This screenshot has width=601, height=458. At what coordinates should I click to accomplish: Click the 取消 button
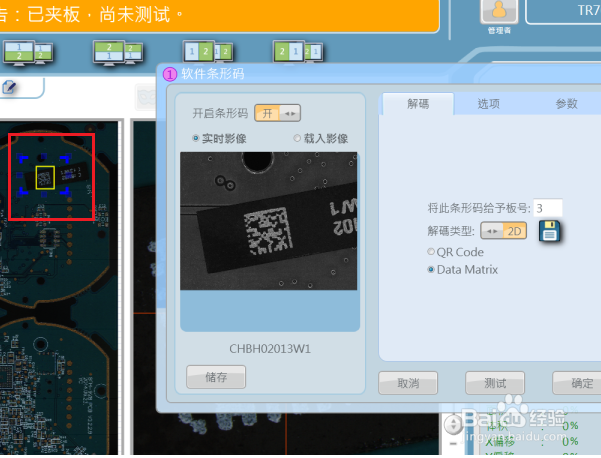(408, 383)
